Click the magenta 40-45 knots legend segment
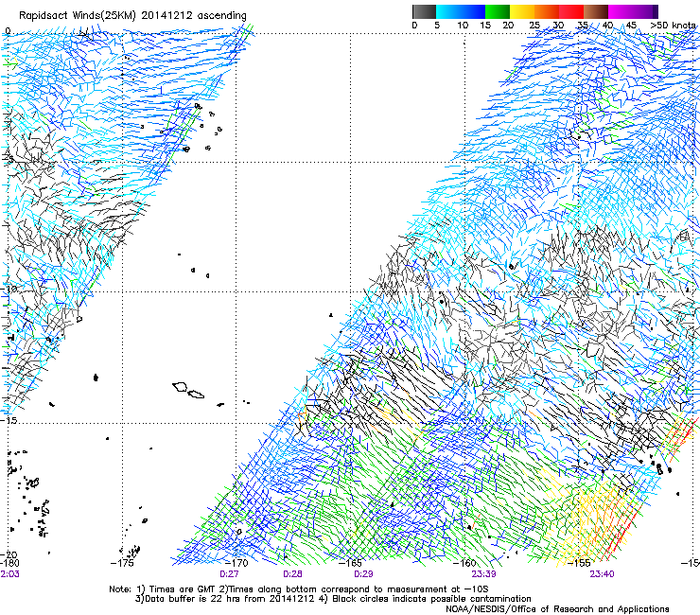The height and width of the screenshot is (615, 700). 621,11
